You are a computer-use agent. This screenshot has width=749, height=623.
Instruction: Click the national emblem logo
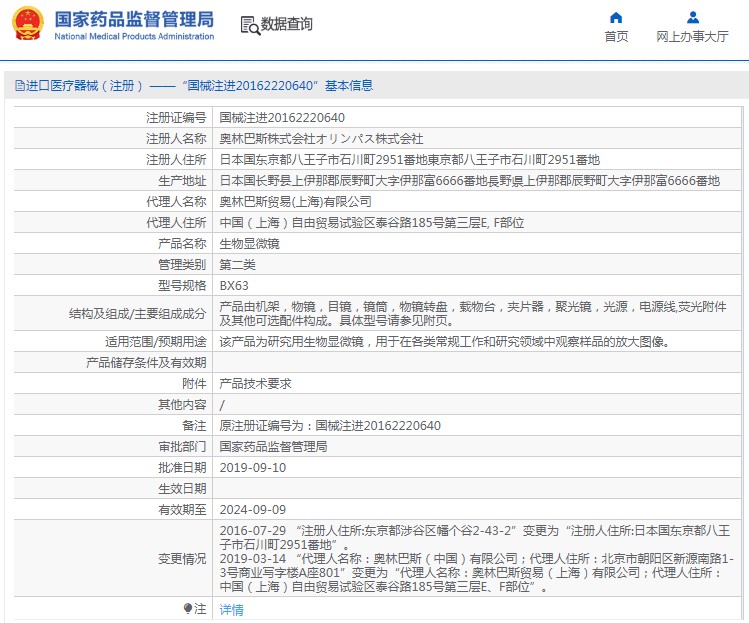(x=28, y=23)
